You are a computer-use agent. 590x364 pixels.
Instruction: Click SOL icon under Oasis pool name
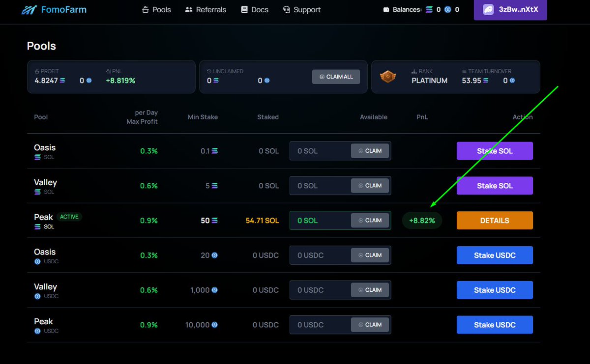pos(37,157)
